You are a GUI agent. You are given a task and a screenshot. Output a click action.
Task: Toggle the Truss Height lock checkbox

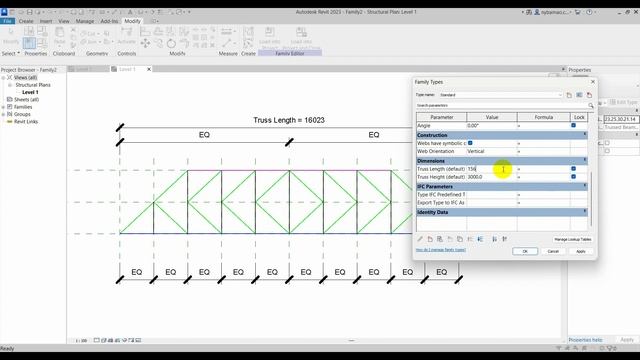[x=573, y=177]
